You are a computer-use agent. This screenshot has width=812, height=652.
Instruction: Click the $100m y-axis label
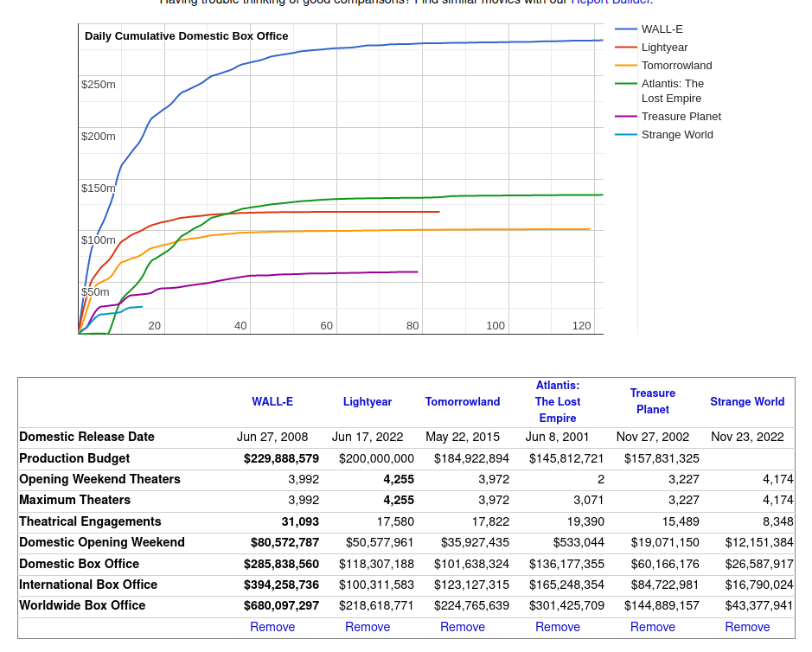click(99, 240)
